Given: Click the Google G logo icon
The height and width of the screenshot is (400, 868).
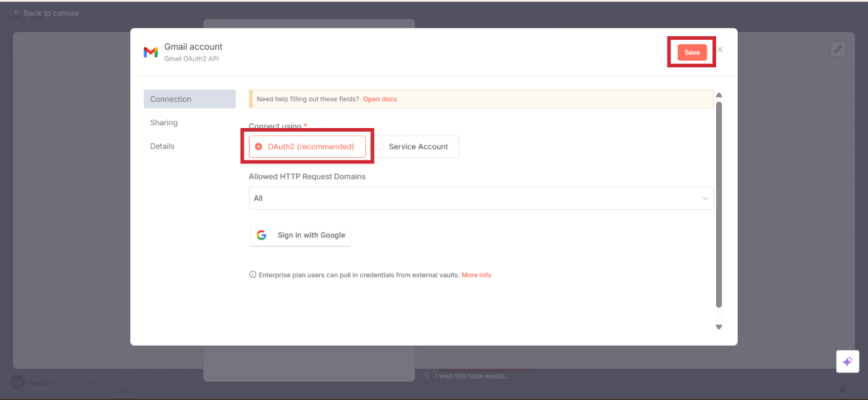Looking at the screenshot, I should 262,235.
